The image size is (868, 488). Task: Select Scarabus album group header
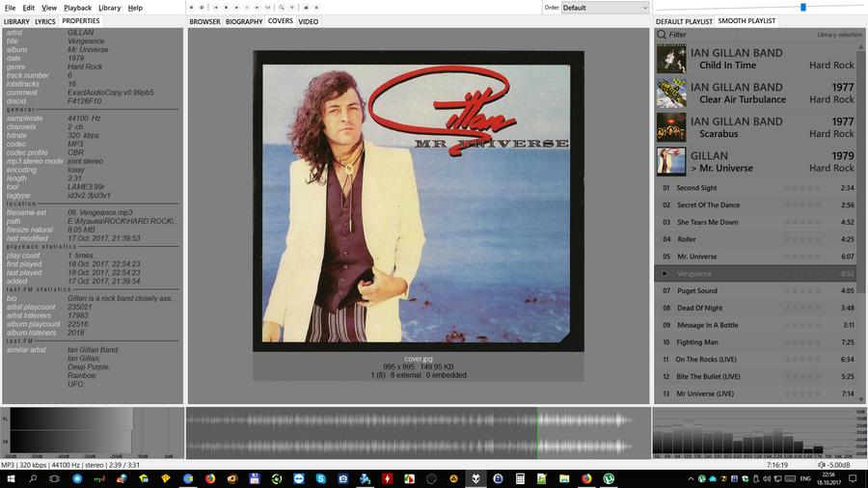(x=757, y=127)
